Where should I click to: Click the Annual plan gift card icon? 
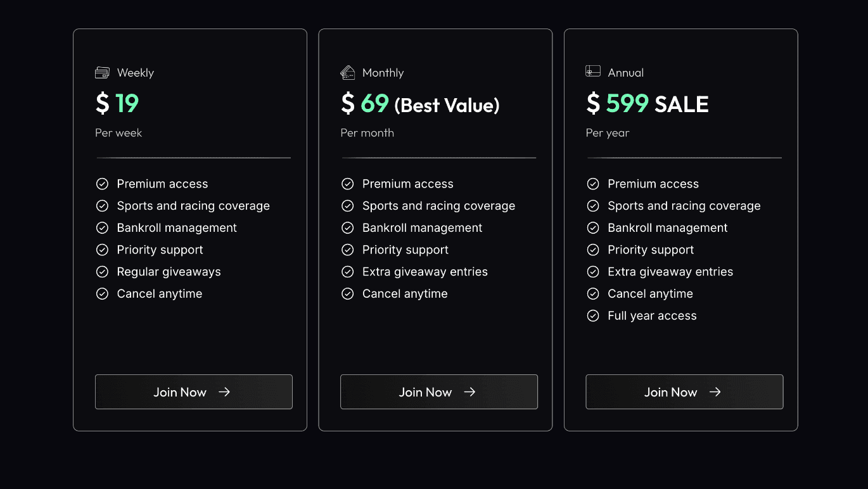point(593,72)
